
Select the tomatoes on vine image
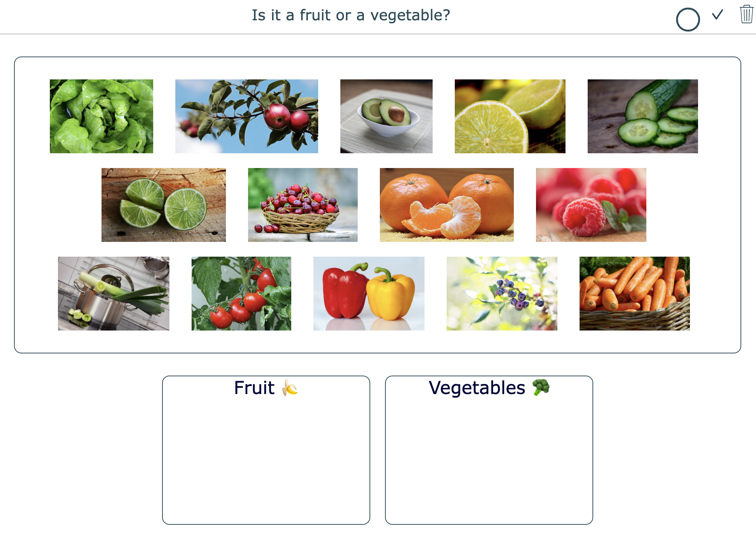[241, 294]
